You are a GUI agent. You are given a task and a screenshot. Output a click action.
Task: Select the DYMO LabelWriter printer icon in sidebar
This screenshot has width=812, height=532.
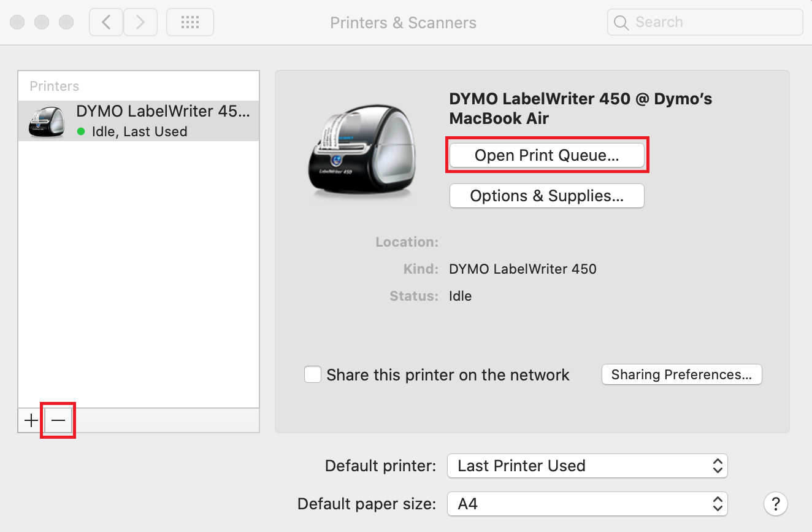click(46, 121)
